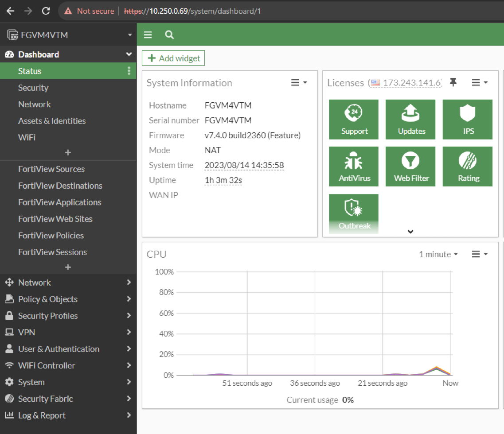Screen dimensions: 504x434
Task: Open the CPU time range dropdown showing 1 minute
Action: coord(438,254)
